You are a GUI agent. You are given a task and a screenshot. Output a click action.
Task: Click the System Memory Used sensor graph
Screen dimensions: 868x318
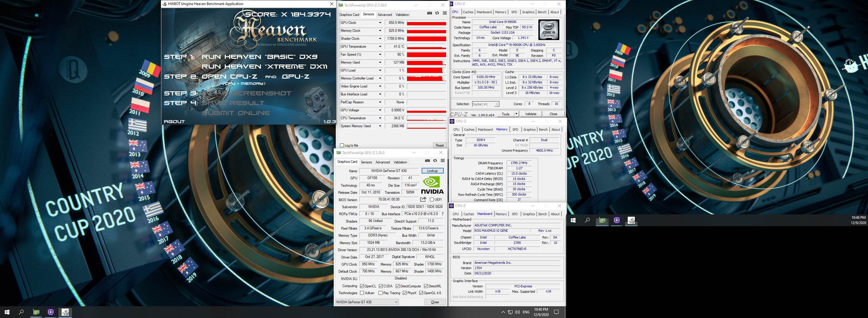point(426,126)
